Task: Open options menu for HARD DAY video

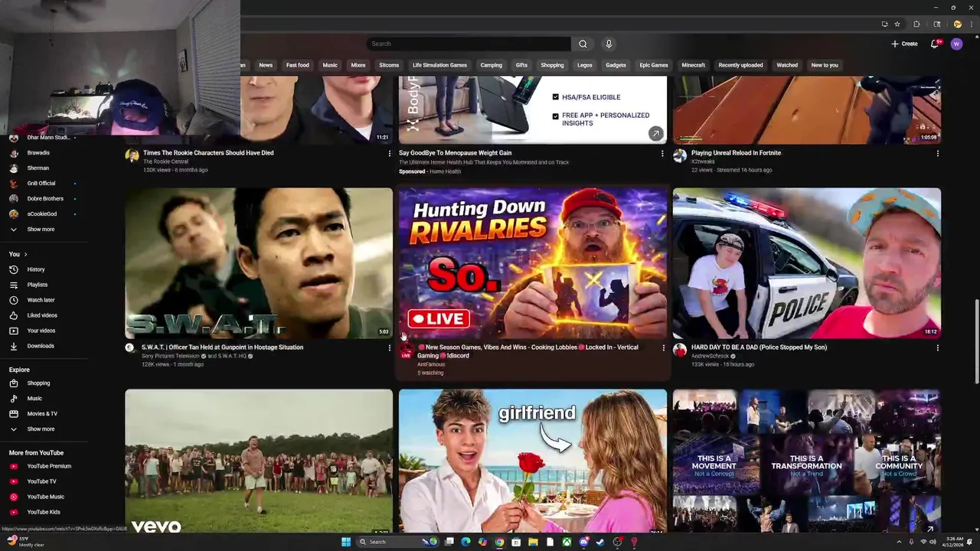Action: (x=937, y=348)
